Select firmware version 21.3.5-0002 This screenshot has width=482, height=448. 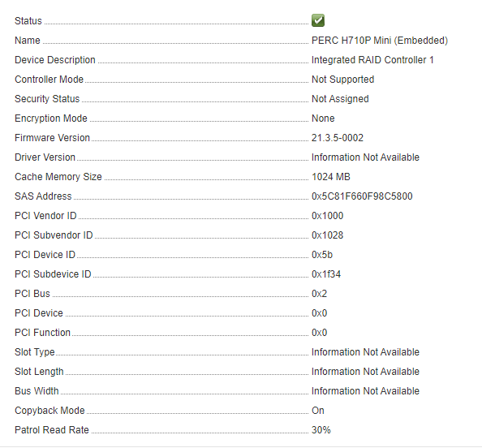click(338, 138)
